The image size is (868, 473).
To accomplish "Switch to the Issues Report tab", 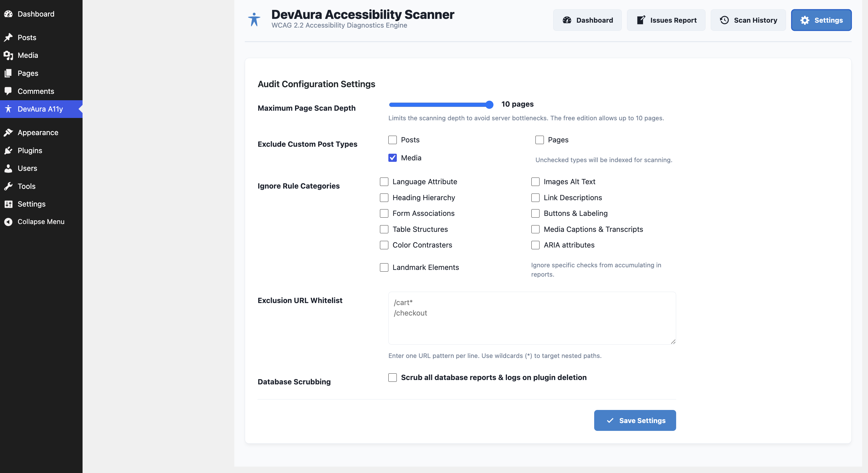I will click(x=666, y=20).
